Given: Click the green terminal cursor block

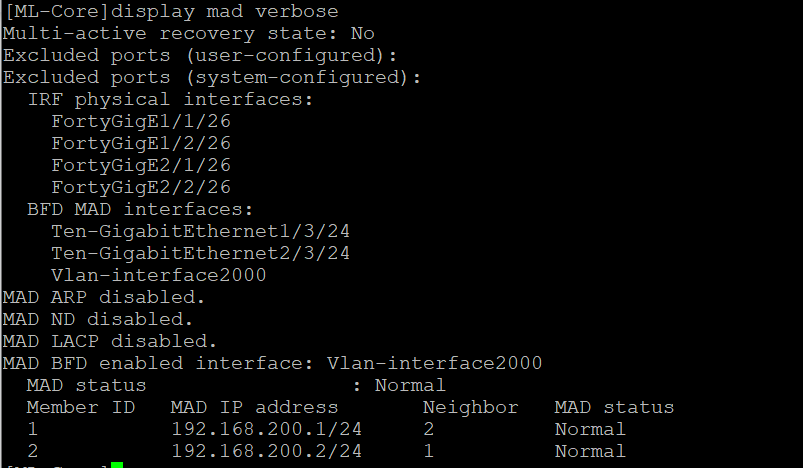Looking at the screenshot, I should tap(117, 465).
